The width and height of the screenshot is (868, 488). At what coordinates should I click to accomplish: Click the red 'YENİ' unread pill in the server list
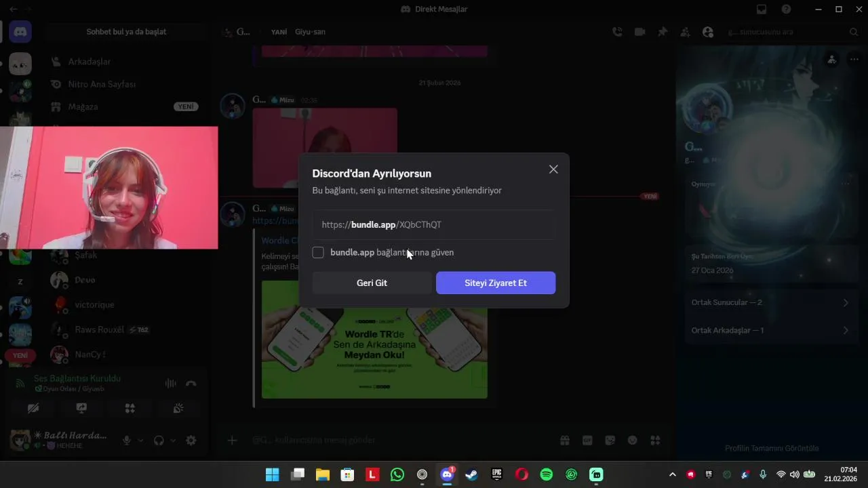pyautogui.click(x=20, y=355)
